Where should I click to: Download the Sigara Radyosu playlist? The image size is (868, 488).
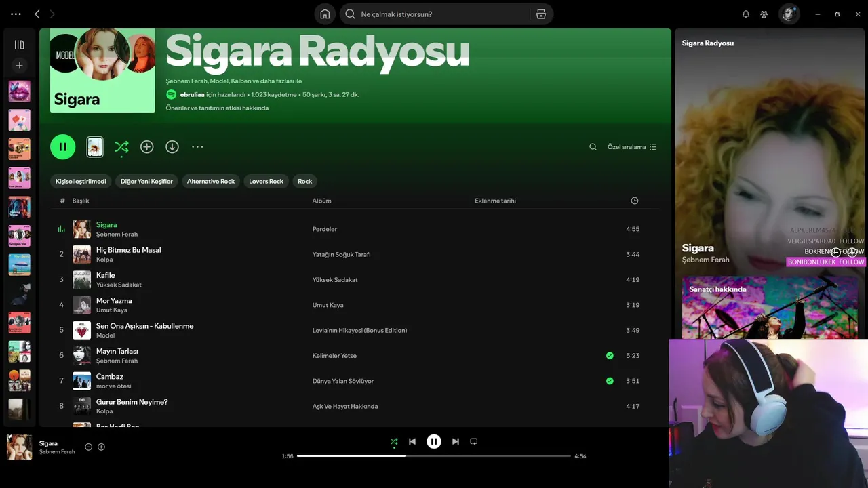tap(172, 146)
